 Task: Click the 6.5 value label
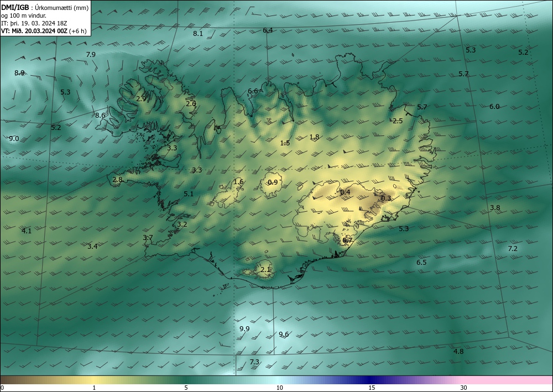coord(421,262)
